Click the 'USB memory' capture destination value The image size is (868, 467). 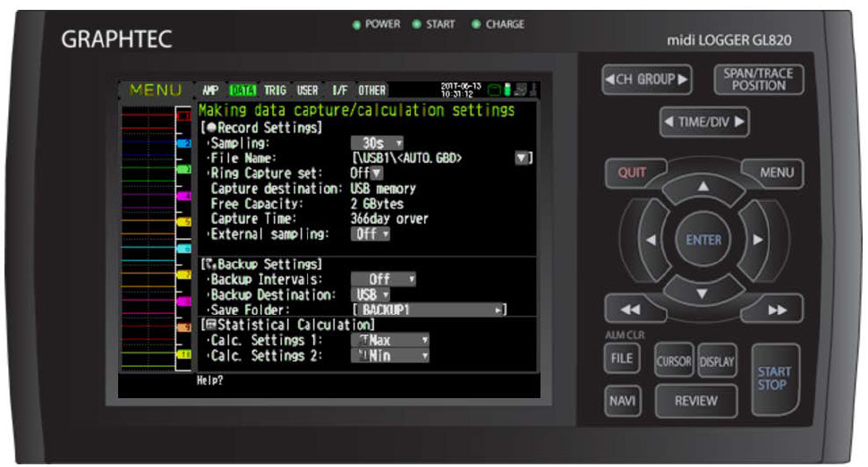382,188
